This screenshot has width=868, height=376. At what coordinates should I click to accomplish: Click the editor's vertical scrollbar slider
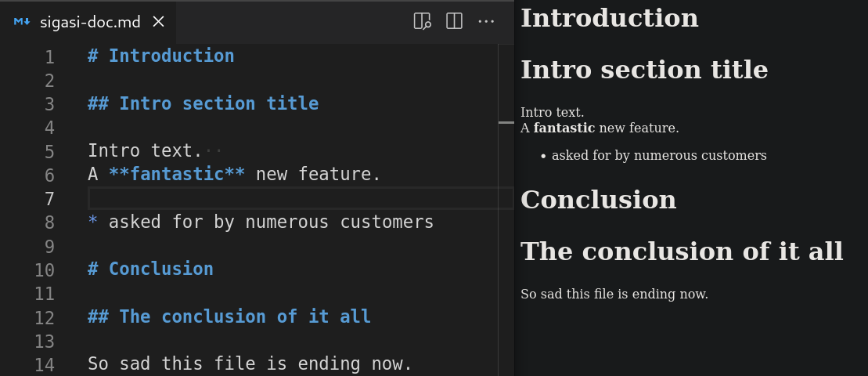(x=506, y=122)
